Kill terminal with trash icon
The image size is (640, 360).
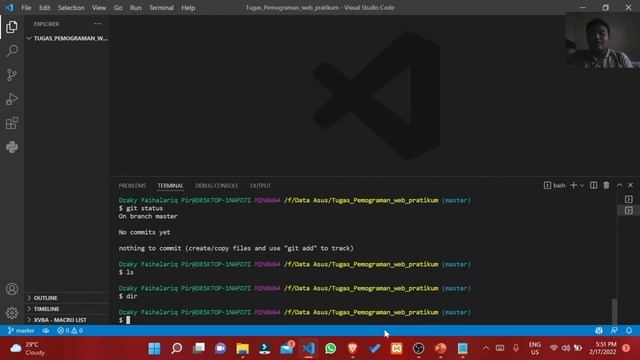point(606,185)
